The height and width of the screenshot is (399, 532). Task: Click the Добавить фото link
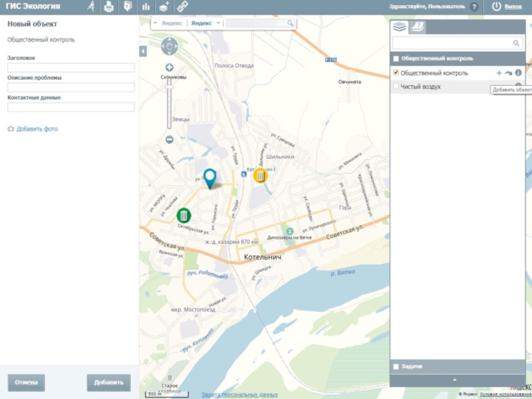coord(37,129)
